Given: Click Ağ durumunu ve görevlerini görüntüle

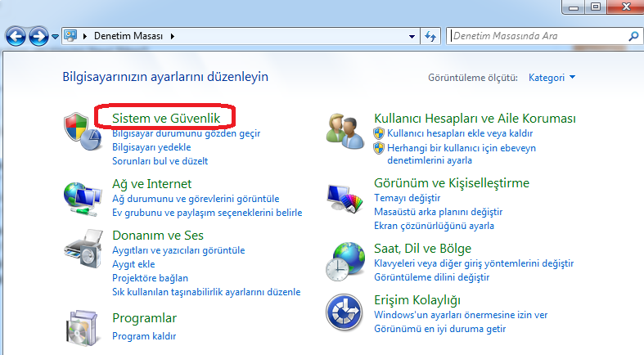Looking at the screenshot, I should point(196,199).
